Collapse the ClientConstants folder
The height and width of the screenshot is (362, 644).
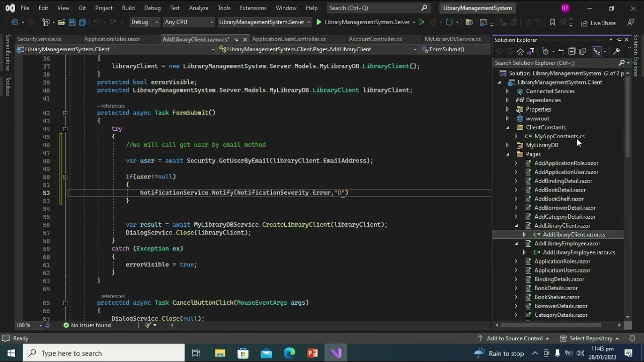point(507,128)
